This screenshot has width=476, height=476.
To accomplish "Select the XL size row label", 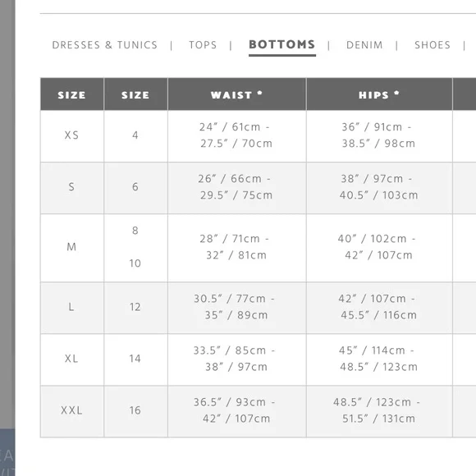I will 71,359.
